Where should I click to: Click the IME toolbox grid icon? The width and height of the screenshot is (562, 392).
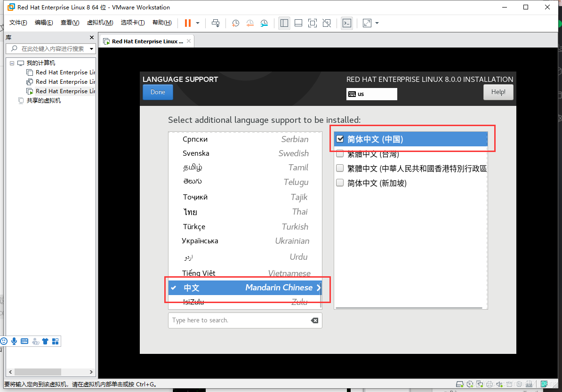(55, 341)
